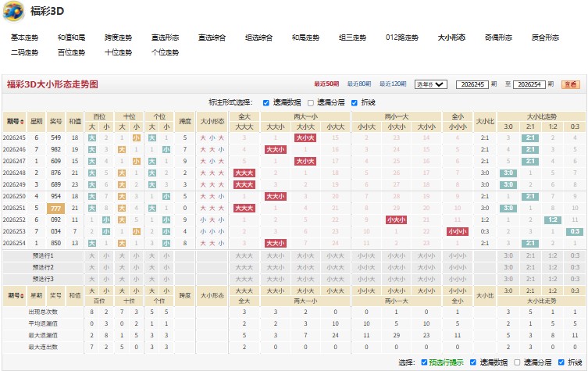Viewport: 588px width, 371px height.
Task: Toggle 折线 checkbox in the footer 选择 row
Action: pyautogui.click(x=561, y=362)
